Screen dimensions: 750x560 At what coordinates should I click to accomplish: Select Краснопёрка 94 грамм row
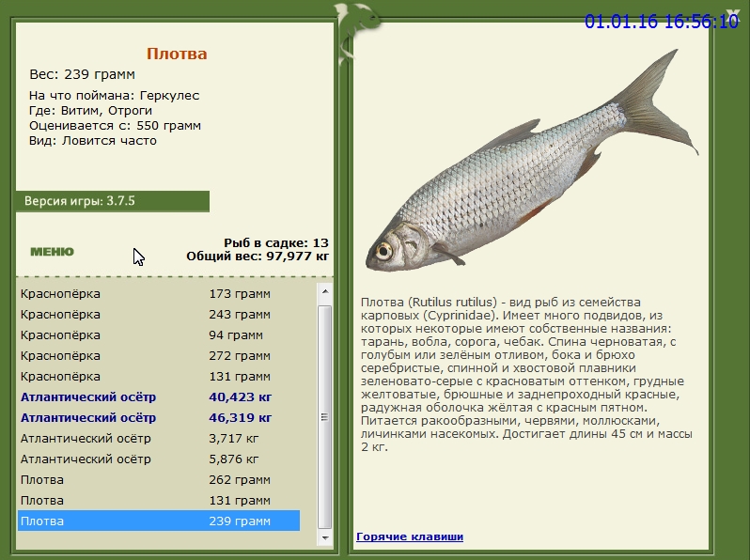(x=159, y=334)
